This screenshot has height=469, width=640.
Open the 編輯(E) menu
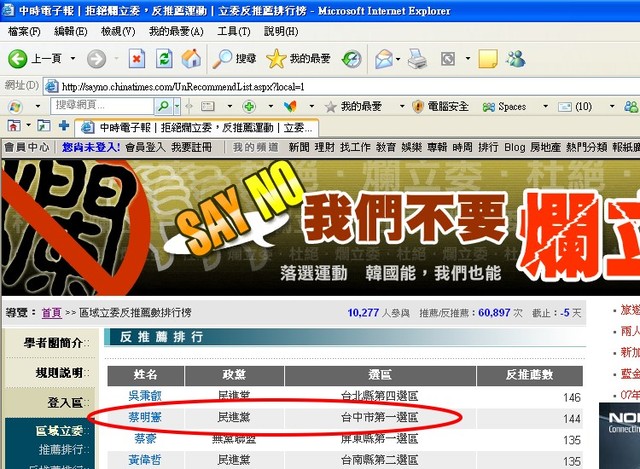click(x=71, y=31)
